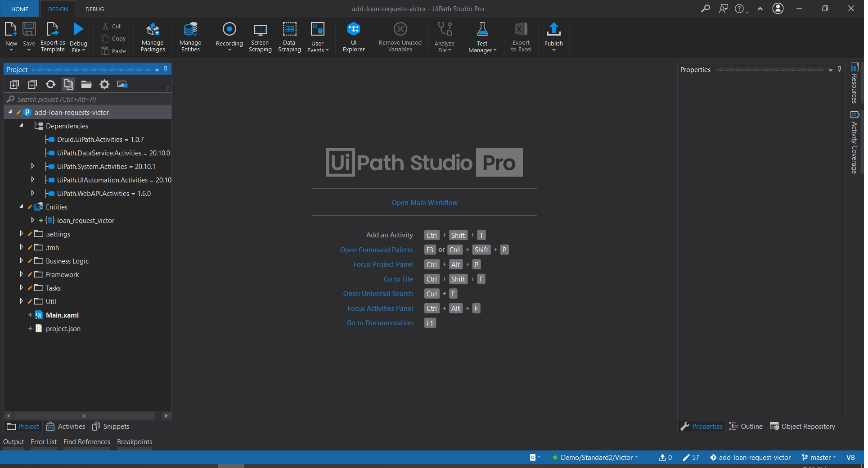Viewport: 868px width, 468px height.
Task: Start Recording tool
Action: [229, 36]
